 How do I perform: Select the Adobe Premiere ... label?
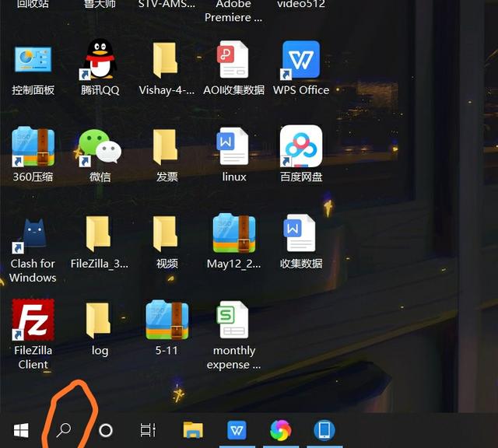233,11
